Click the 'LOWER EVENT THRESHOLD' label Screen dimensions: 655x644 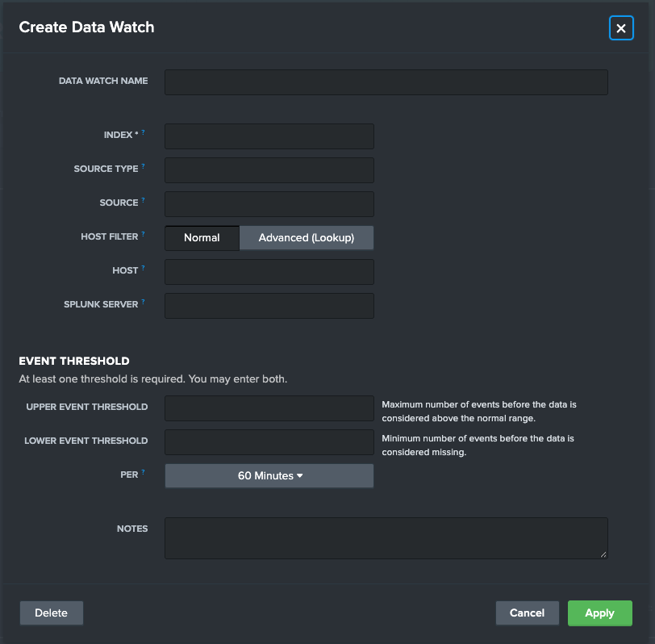[x=86, y=441]
